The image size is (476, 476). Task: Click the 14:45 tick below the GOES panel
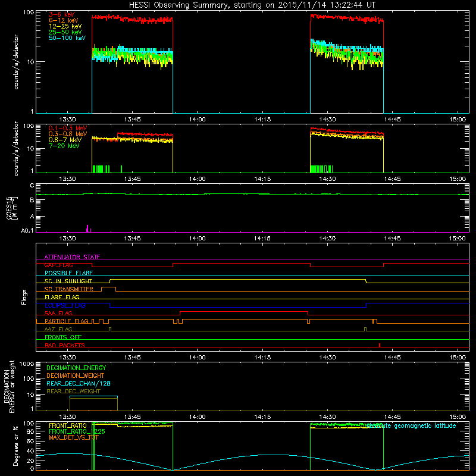click(x=393, y=239)
